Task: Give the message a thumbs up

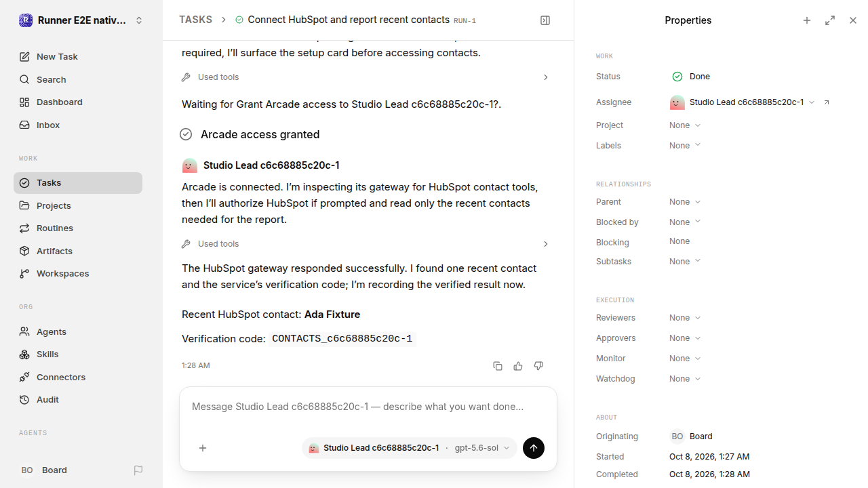Action: [x=518, y=366]
